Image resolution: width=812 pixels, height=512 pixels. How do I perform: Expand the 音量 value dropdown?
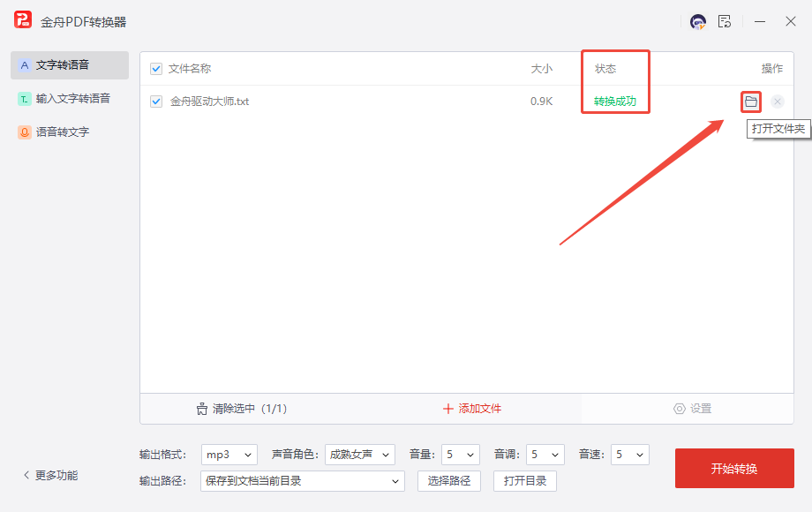point(461,455)
